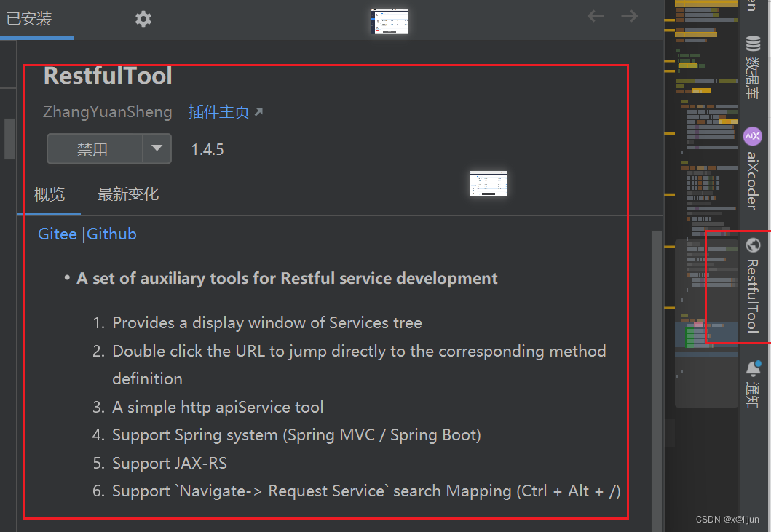This screenshot has height=532, width=771.
Task: Click the small thumbnail beside the 最新变化 tab
Action: click(489, 183)
